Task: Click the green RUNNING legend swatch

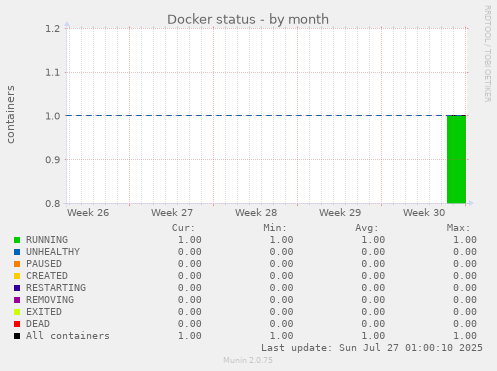Action: [x=17, y=240]
